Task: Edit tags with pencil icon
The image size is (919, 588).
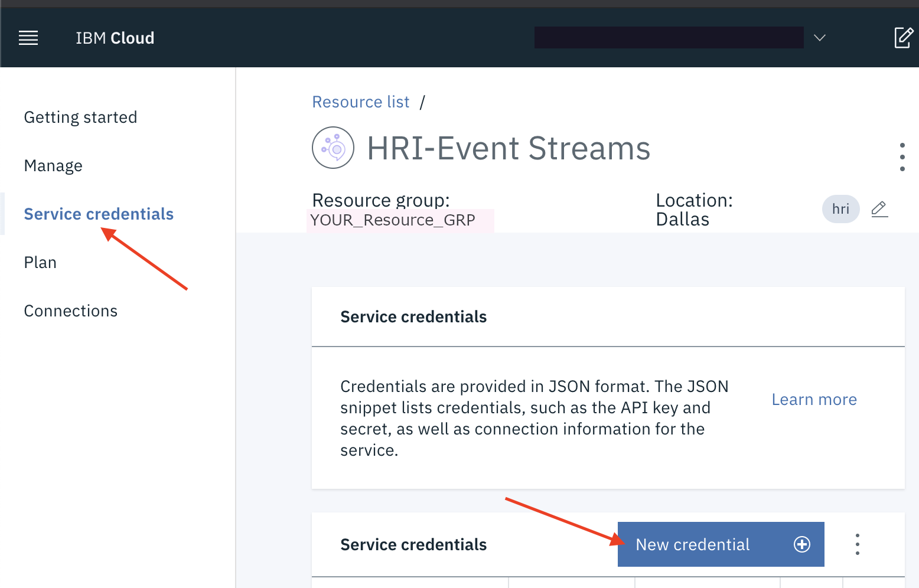Action: [879, 209]
